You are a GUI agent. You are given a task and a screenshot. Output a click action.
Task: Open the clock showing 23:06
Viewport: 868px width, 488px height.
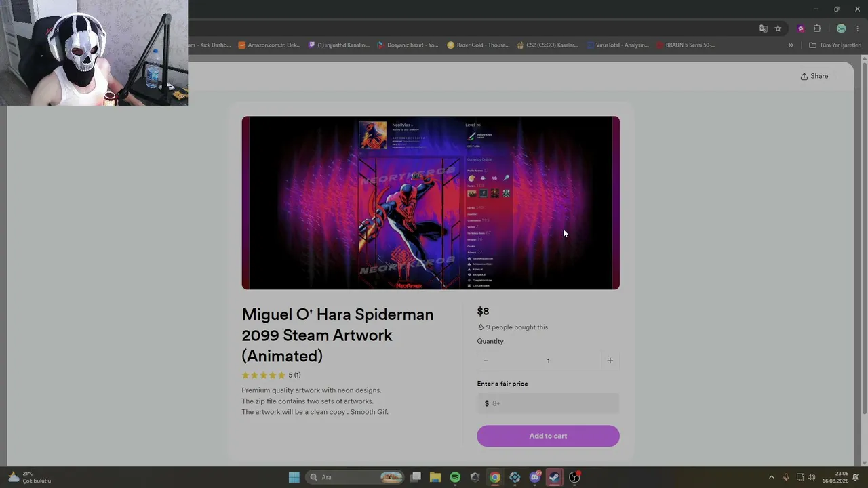pos(835,477)
